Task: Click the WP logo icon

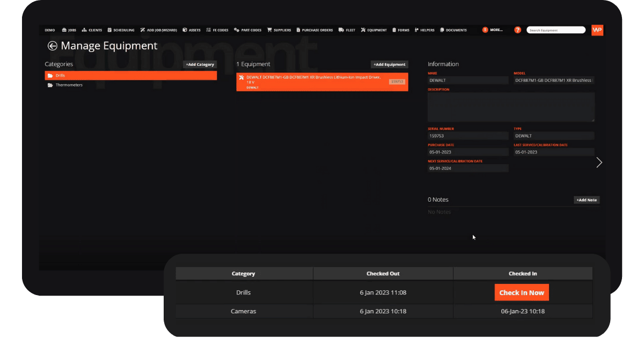Action: click(x=597, y=30)
